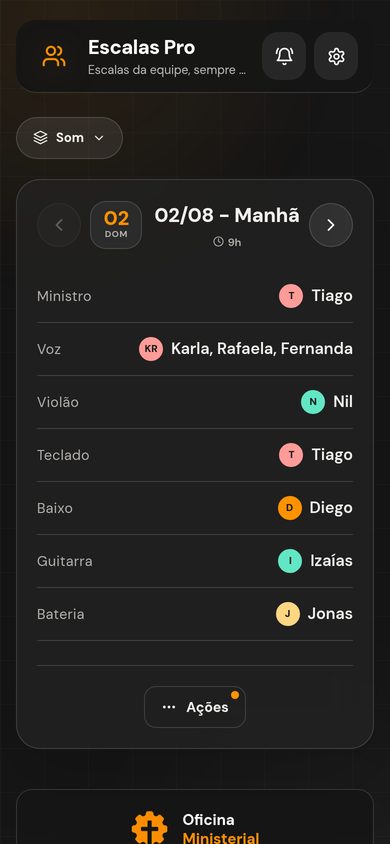Open the Ações menu button
The width and height of the screenshot is (390, 844).
click(x=195, y=707)
